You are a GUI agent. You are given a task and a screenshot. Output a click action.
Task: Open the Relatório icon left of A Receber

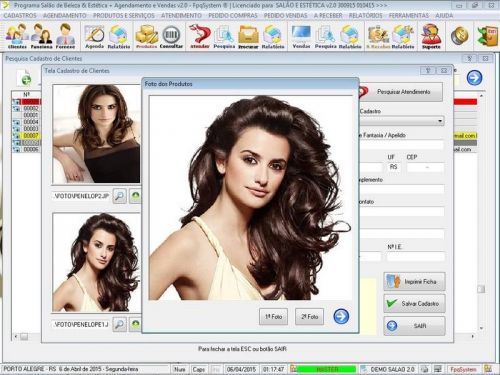point(350,36)
